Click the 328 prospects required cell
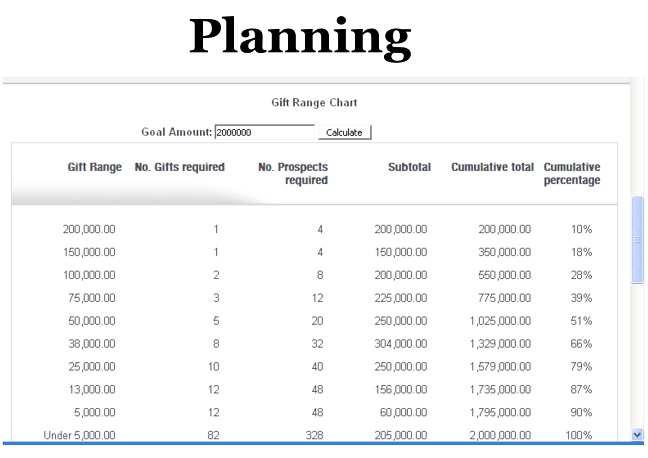This screenshot has height=458, width=648. [x=314, y=435]
